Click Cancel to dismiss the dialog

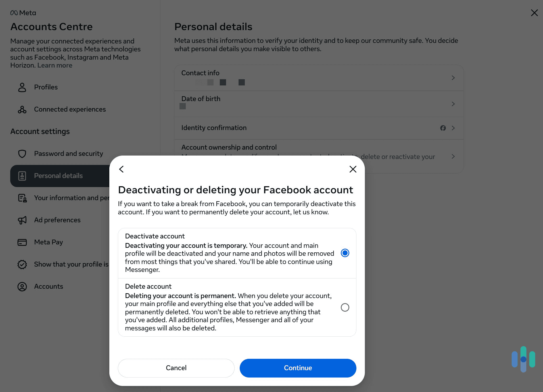tap(176, 368)
